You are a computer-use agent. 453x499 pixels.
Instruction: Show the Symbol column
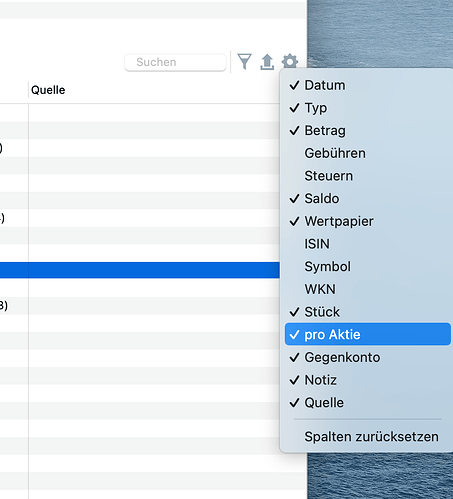point(368,267)
